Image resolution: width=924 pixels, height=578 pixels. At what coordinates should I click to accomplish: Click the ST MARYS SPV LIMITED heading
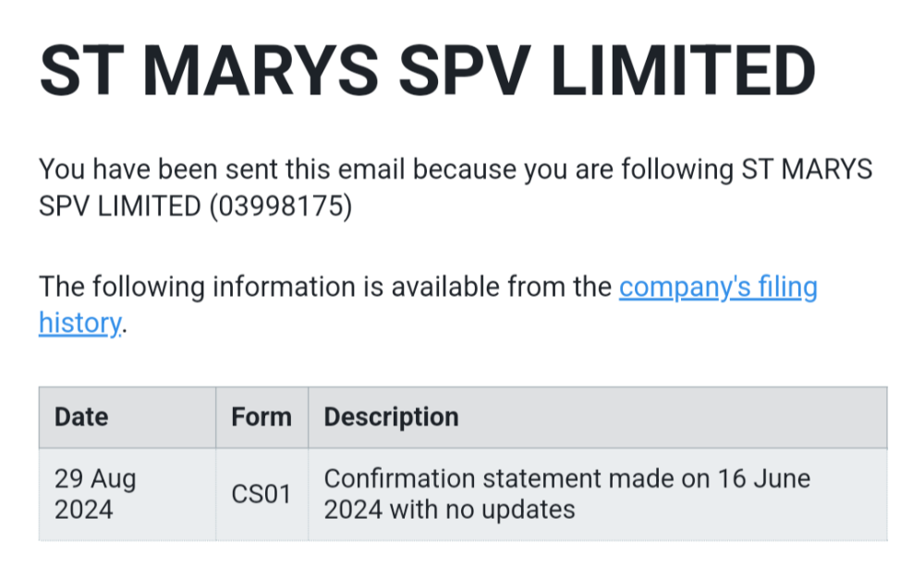[x=427, y=70]
